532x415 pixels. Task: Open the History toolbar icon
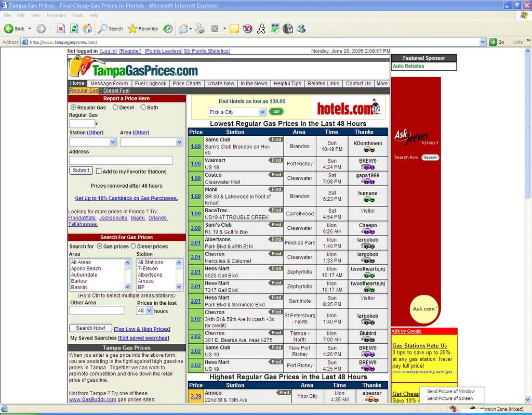point(168,29)
